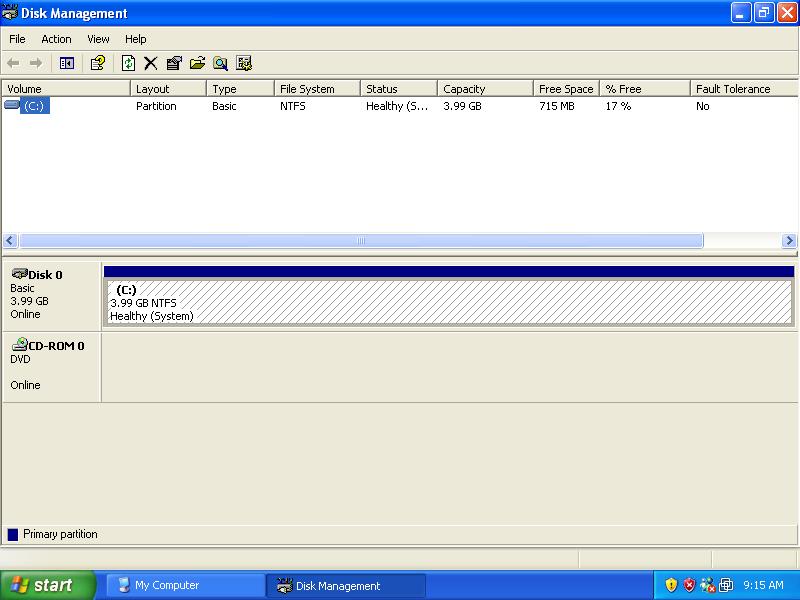
Task: Open the Help menu
Action: pyautogui.click(x=135, y=39)
